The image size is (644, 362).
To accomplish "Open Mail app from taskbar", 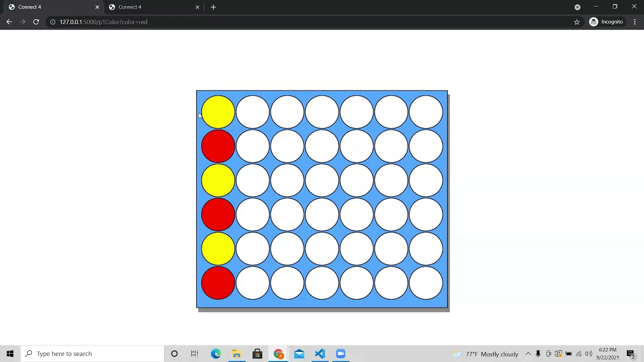I will pos(299,353).
